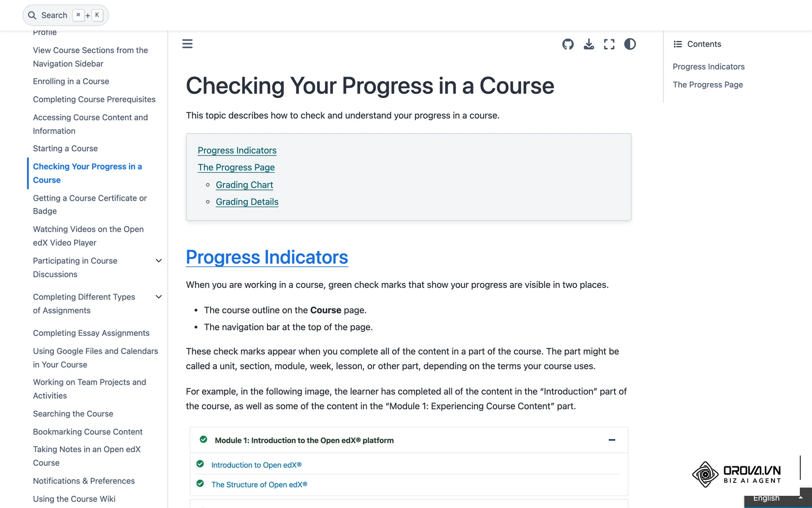Open the GitHub source repository icon
The image size is (812, 508).
(568, 44)
